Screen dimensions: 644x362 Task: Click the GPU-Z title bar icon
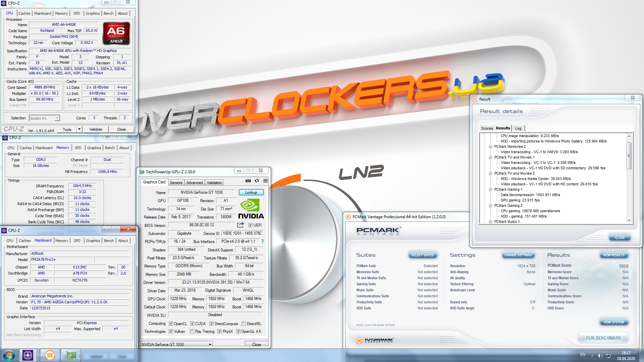[142, 172]
